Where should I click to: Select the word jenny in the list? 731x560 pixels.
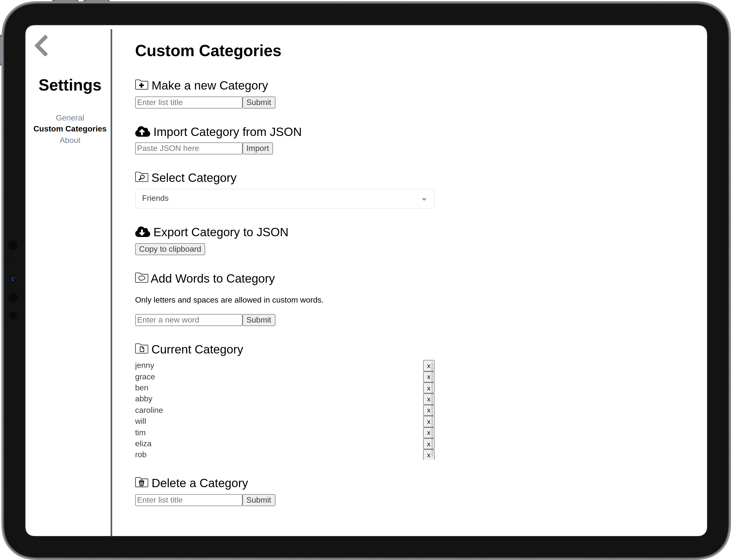pyautogui.click(x=145, y=366)
